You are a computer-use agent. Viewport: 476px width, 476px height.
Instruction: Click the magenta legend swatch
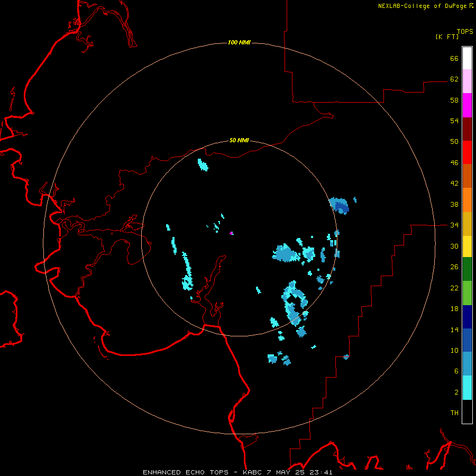467,105
